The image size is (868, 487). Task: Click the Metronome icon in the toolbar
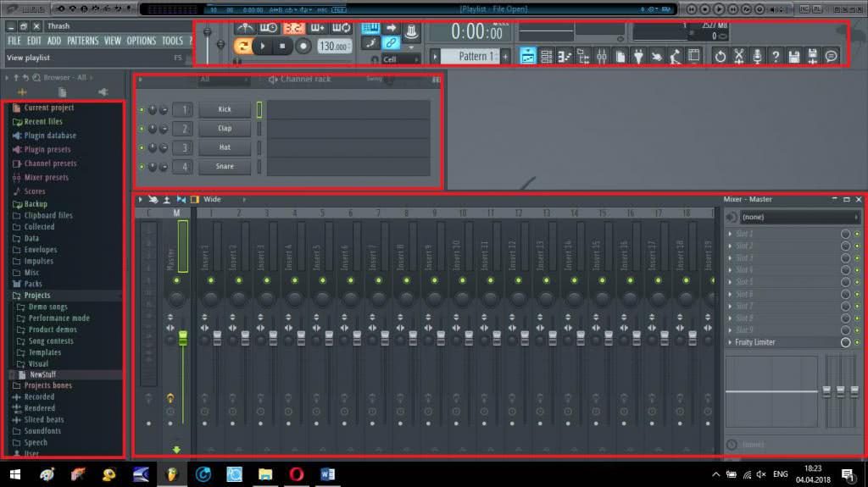click(246, 28)
